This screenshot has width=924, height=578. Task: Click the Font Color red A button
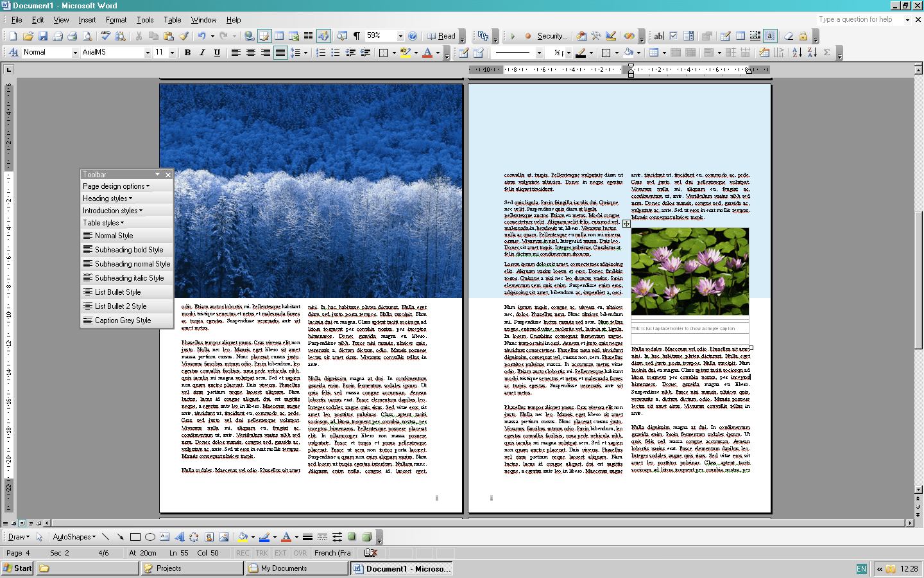pyautogui.click(x=427, y=53)
